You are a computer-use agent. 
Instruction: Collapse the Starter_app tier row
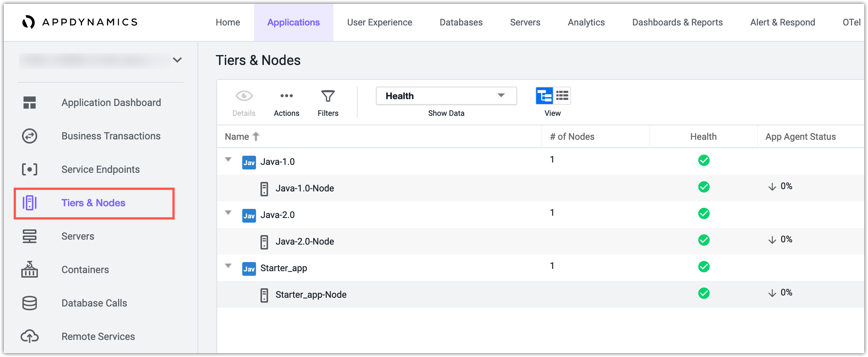point(228,266)
